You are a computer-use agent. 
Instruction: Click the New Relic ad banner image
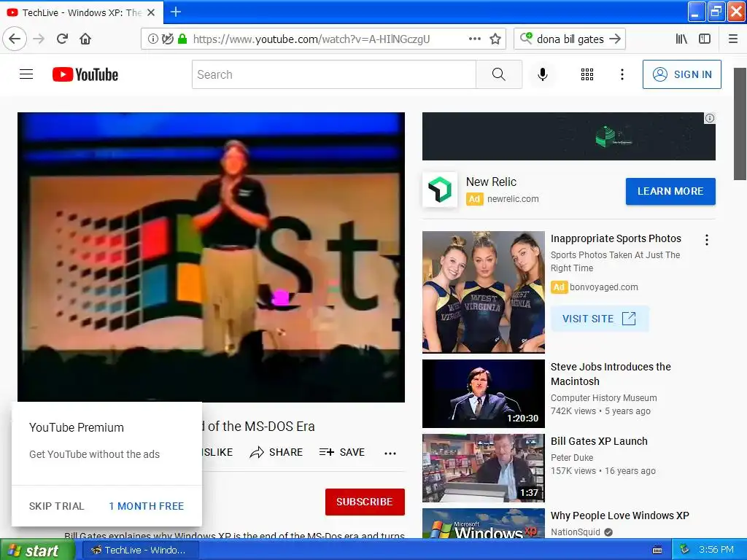(x=569, y=136)
